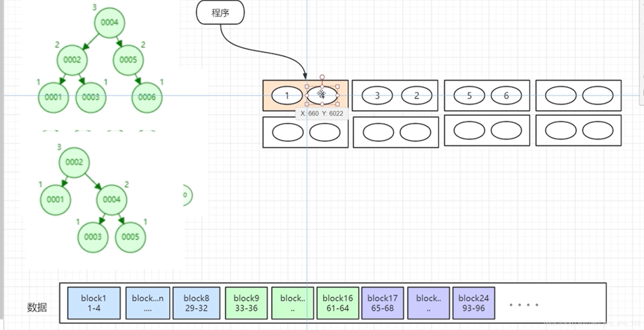Click root node 0002 of the lower tree
Viewport: 644px width, 330px height.
[74, 163]
